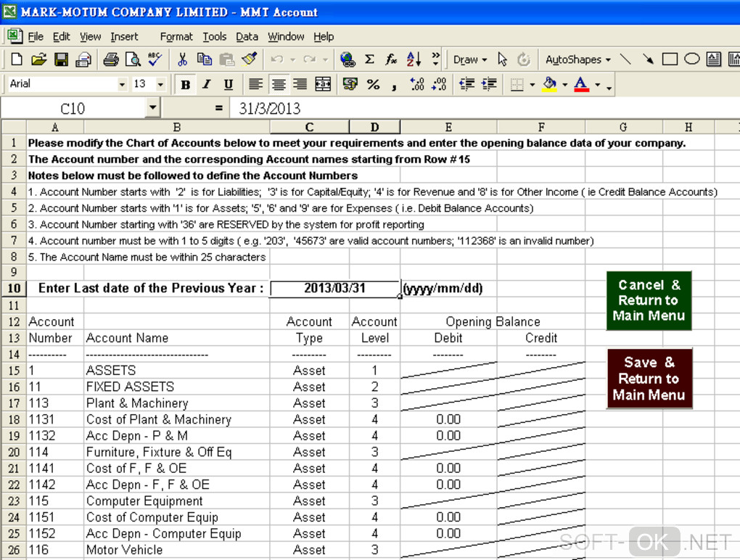This screenshot has height=560, width=740.
Task: Select the date cell 2013/03/31
Action: tap(334, 288)
